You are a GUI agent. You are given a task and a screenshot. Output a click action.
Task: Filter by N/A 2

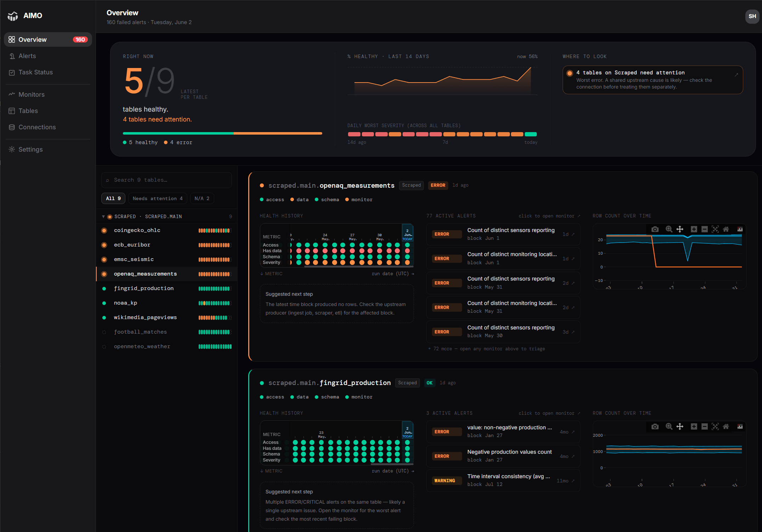202,198
